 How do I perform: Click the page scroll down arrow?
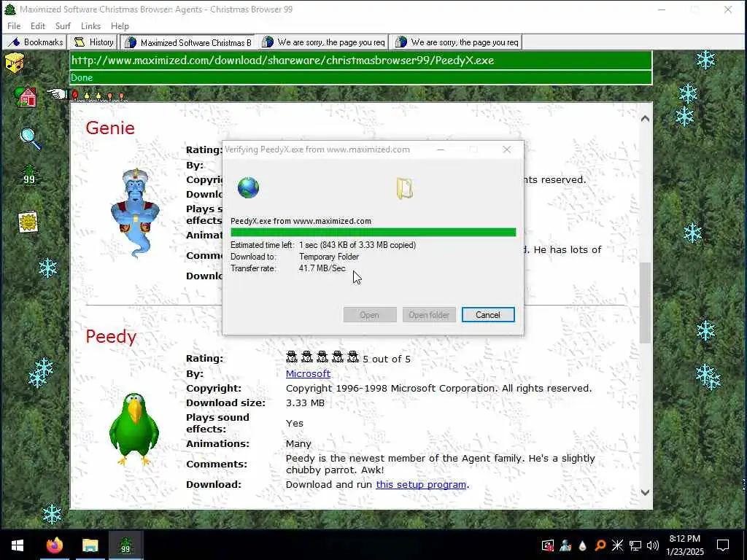coord(645,493)
